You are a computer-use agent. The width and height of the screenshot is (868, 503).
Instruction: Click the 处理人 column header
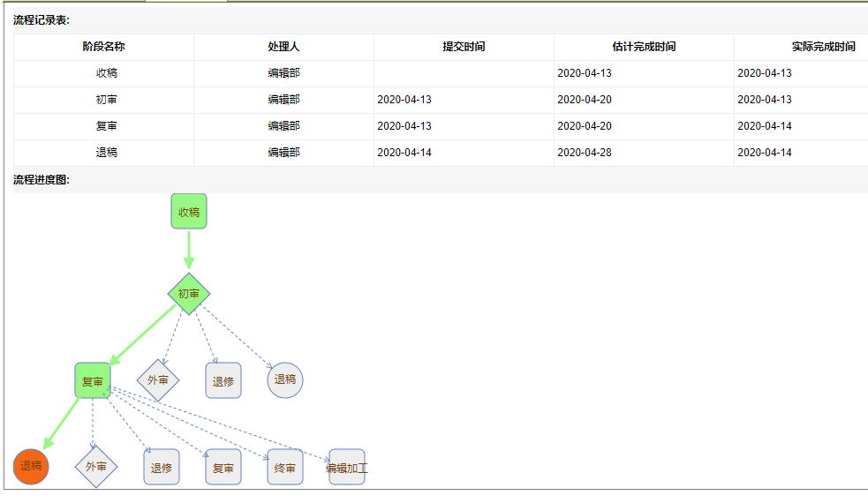(284, 47)
